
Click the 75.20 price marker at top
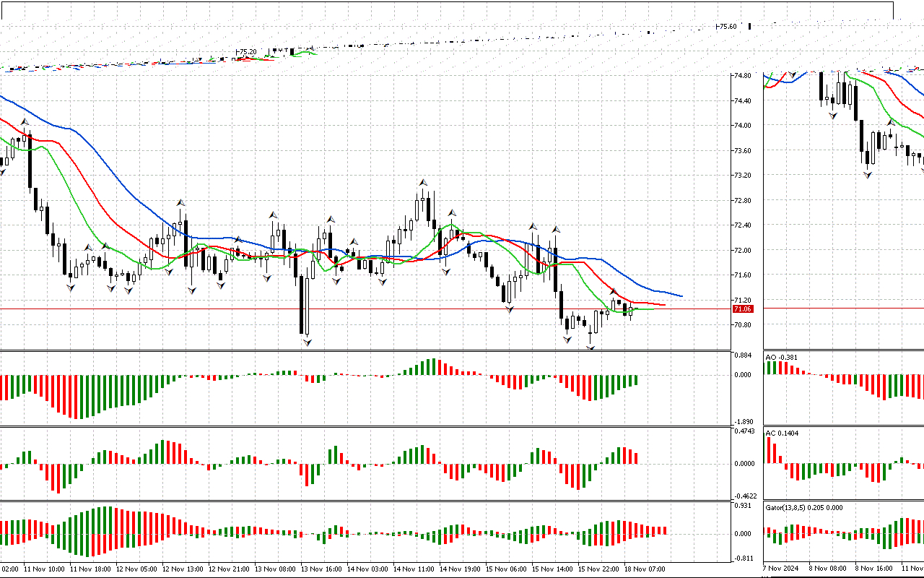pyautogui.click(x=248, y=52)
